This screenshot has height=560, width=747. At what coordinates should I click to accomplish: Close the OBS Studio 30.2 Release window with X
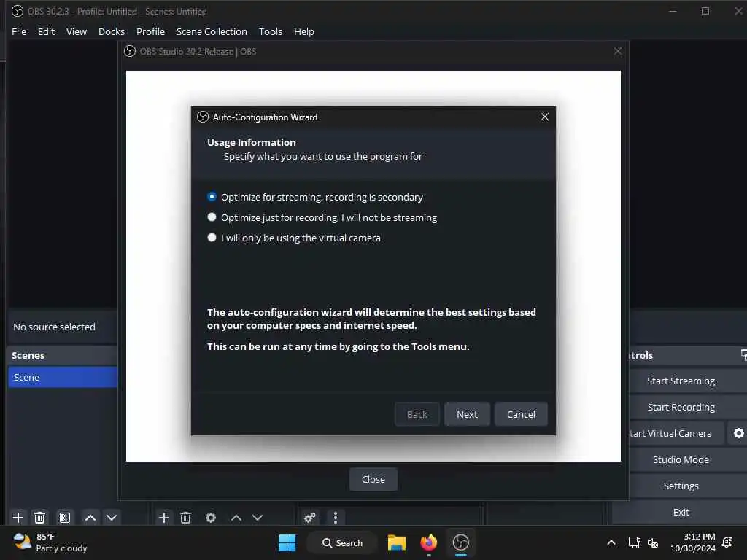617,51
